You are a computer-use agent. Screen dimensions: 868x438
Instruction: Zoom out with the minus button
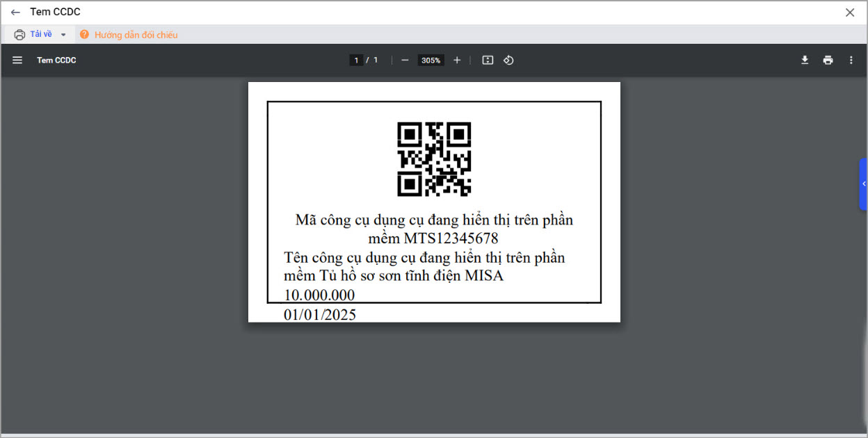[405, 60]
